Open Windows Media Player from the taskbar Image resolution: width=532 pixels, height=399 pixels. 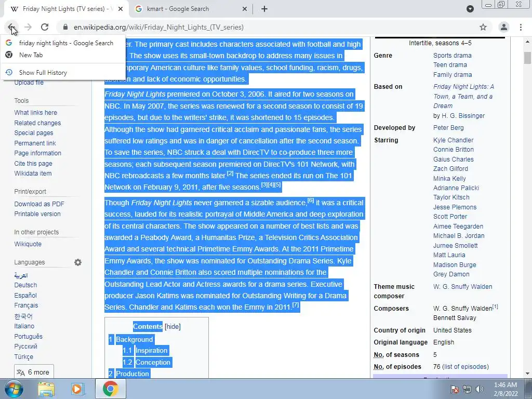click(77, 389)
